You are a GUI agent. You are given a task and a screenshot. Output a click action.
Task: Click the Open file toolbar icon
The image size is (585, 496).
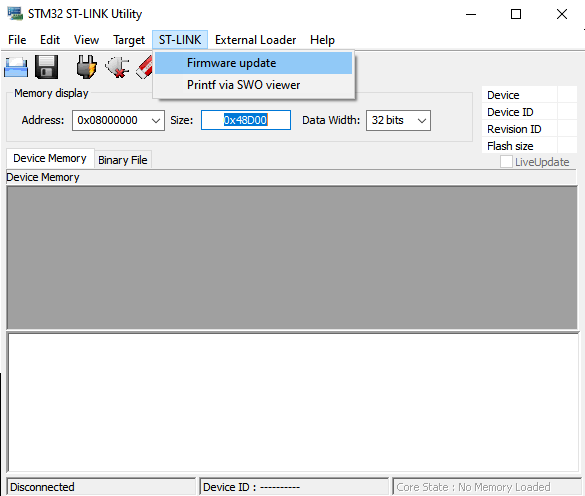pyautogui.click(x=16, y=67)
